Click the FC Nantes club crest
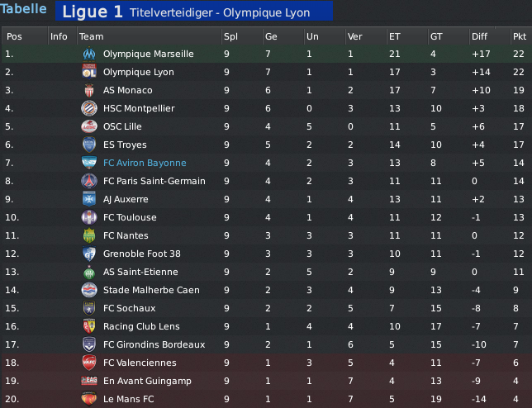Viewport: 532px width, 408px height. [89, 235]
